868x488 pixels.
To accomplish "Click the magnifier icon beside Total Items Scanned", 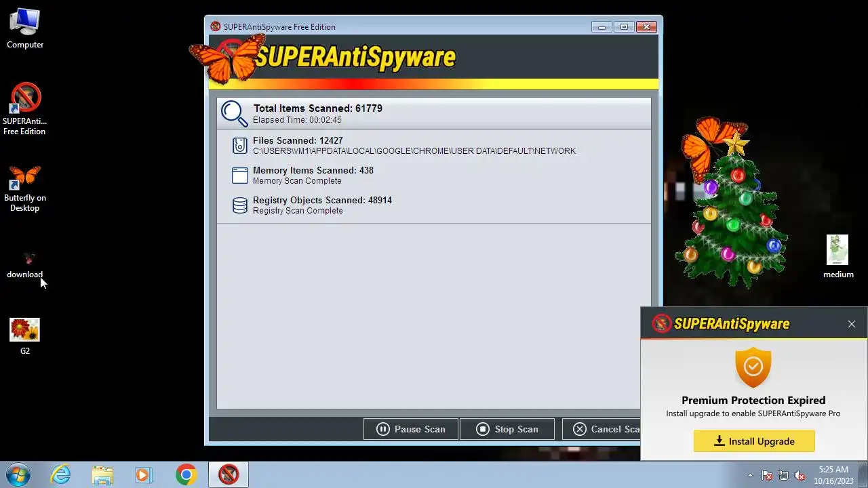I will (234, 113).
